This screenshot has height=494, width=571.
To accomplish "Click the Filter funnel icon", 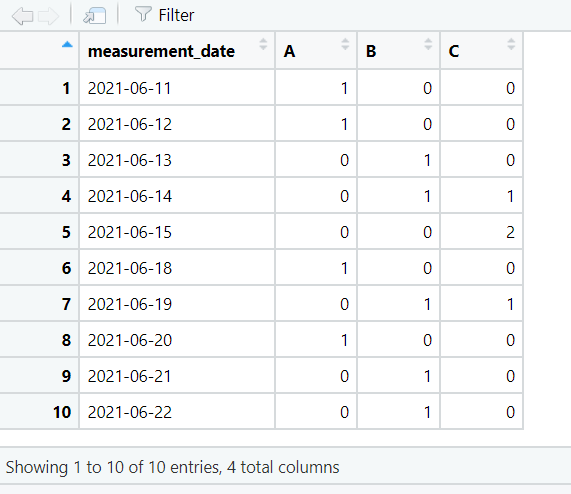I will pos(143,14).
